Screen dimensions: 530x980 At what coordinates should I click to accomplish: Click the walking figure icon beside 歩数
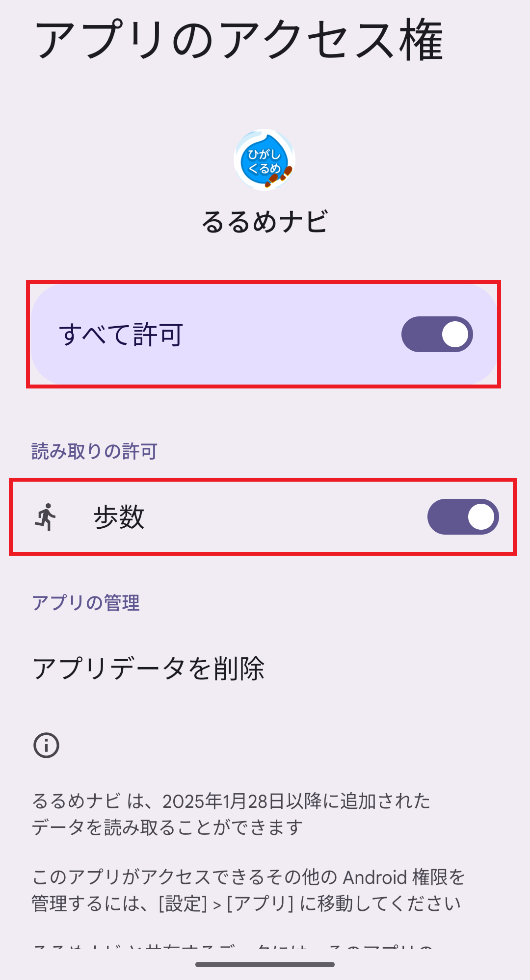coord(46,517)
